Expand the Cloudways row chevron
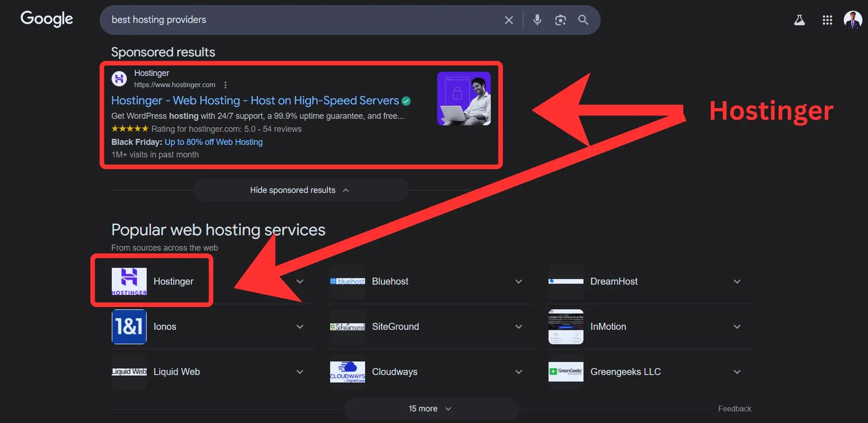This screenshot has height=423, width=868. 519,372
